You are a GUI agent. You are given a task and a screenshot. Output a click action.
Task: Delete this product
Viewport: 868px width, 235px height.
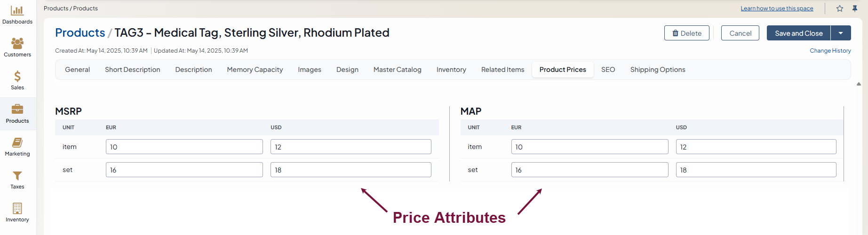click(686, 33)
